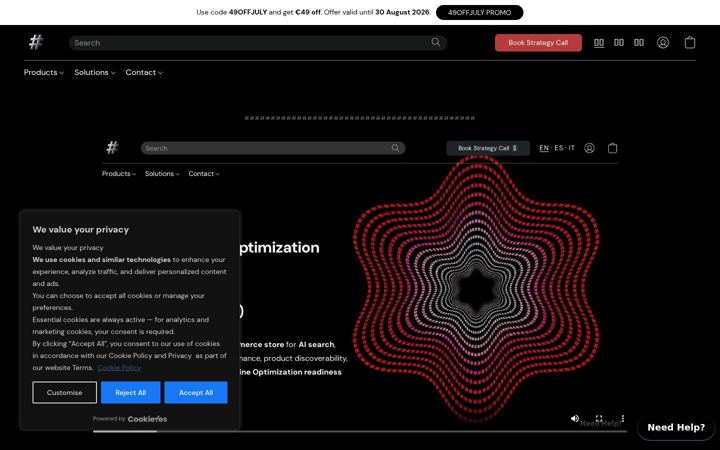Expand the Products menu in the main navigation
The width and height of the screenshot is (720, 450).
(44, 73)
